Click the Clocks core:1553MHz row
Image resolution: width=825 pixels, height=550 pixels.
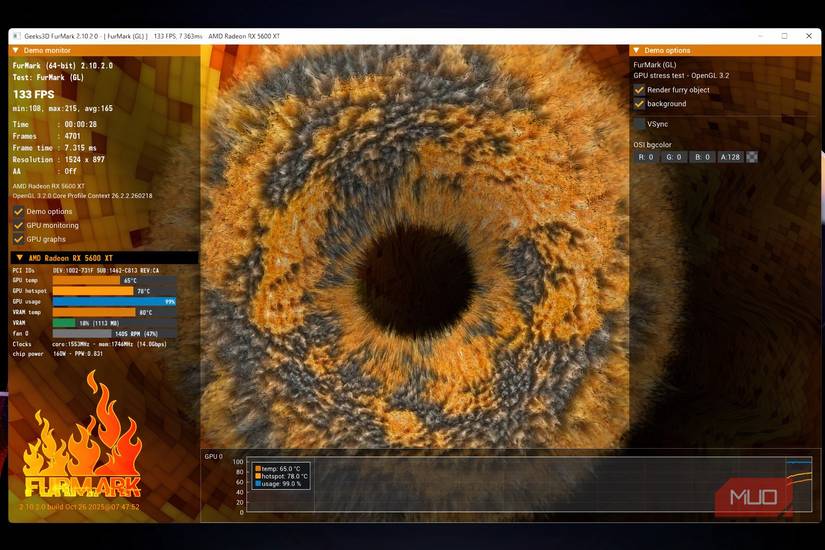coord(89,344)
